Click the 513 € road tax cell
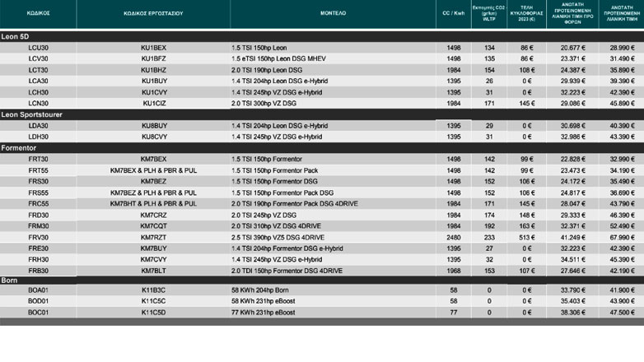 pos(526,237)
